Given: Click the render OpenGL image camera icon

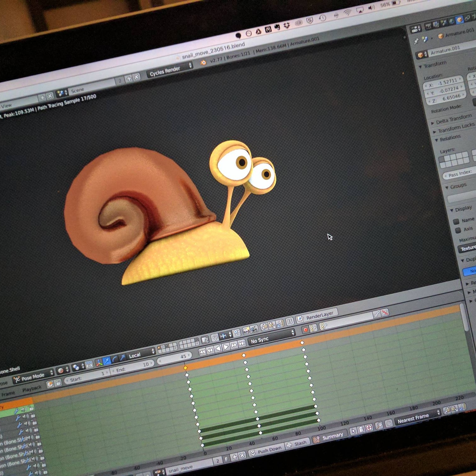Looking at the screenshot, I should point(246,330).
